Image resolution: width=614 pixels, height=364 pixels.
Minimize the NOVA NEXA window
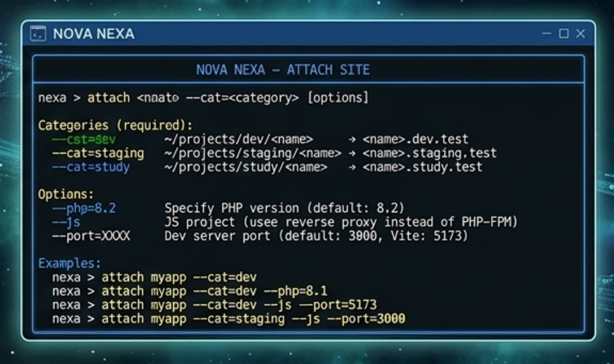point(547,34)
